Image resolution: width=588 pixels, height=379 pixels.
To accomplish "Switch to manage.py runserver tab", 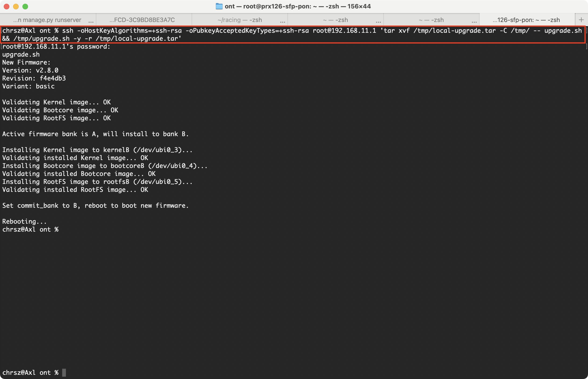I will pyautogui.click(x=47, y=20).
